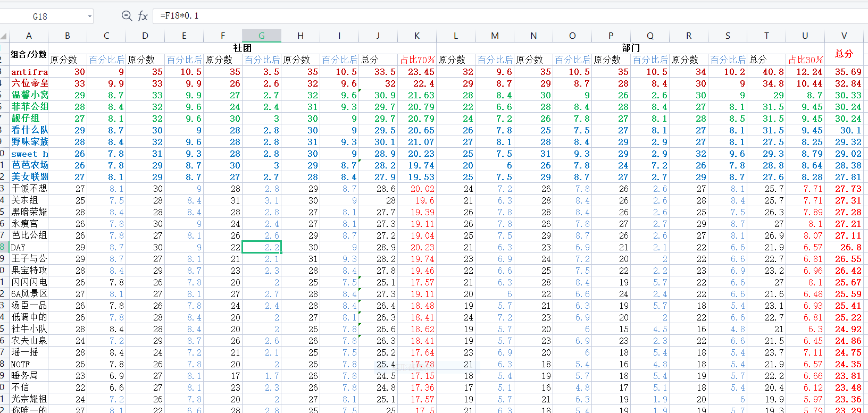Select the 闪闪闪电 team name cell
868x413 pixels.
[x=29, y=282]
